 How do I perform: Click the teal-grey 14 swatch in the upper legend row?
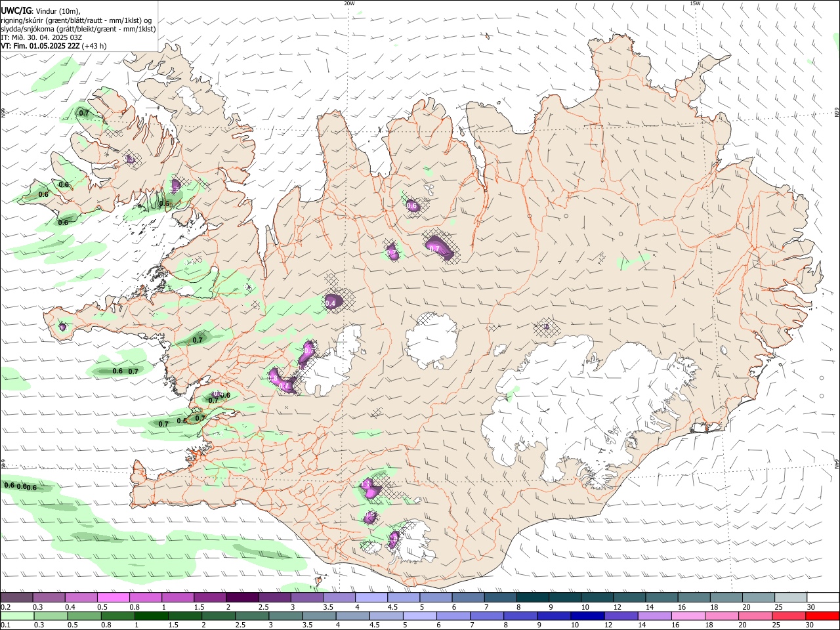coord(661,597)
